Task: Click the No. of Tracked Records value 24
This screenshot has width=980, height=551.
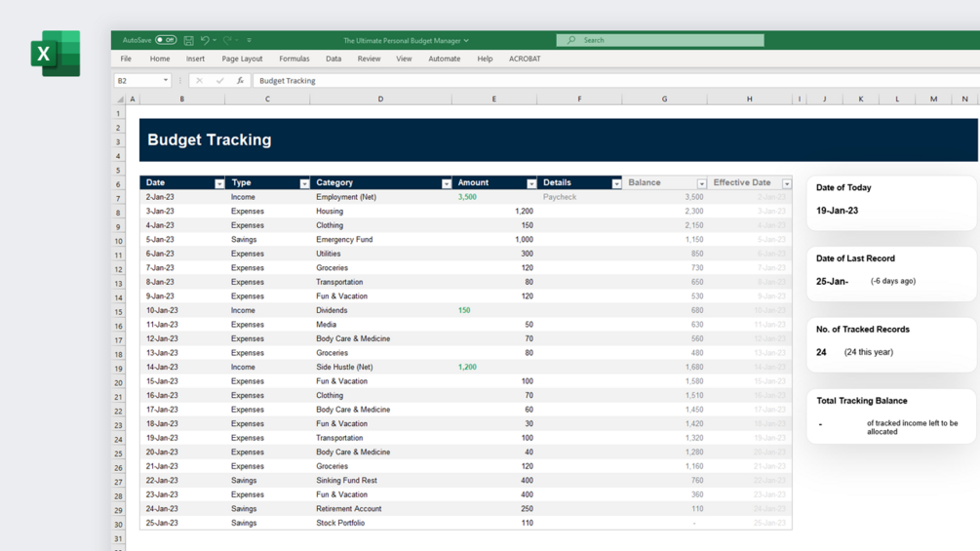Action: point(821,352)
